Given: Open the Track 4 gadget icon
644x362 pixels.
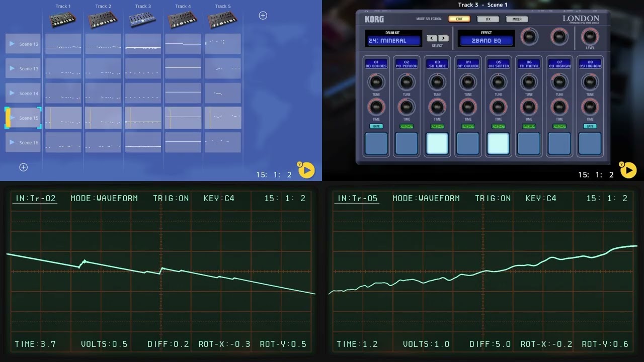Looking at the screenshot, I should click(x=183, y=20).
